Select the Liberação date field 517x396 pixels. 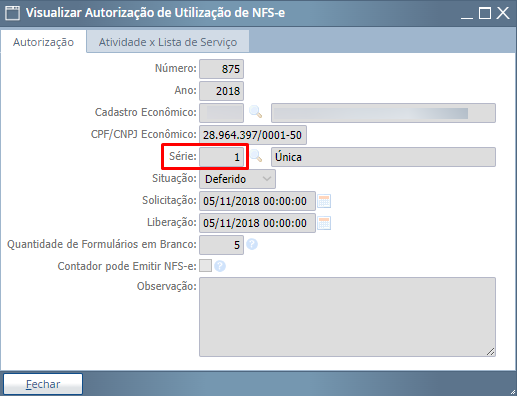257,223
